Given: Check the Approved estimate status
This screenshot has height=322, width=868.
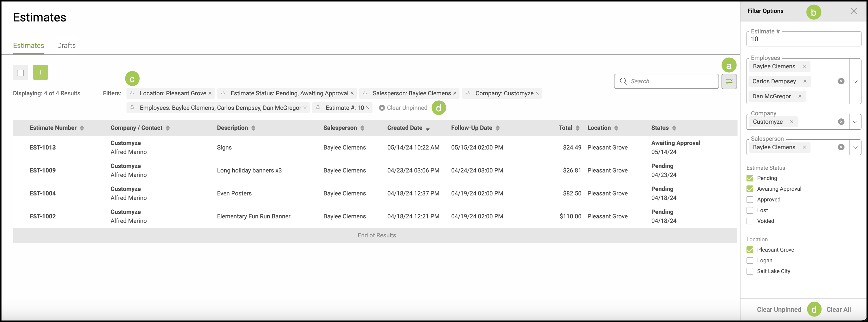Looking at the screenshot, I should [750, 199].
